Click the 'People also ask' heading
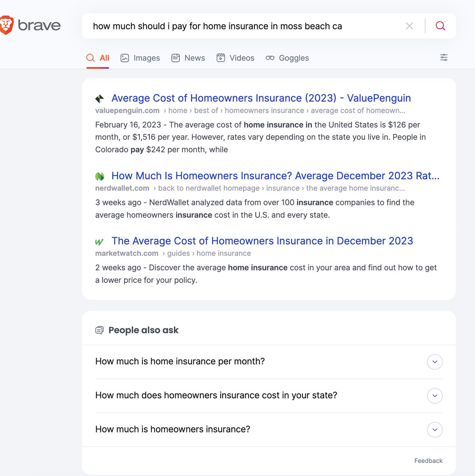 143,330
